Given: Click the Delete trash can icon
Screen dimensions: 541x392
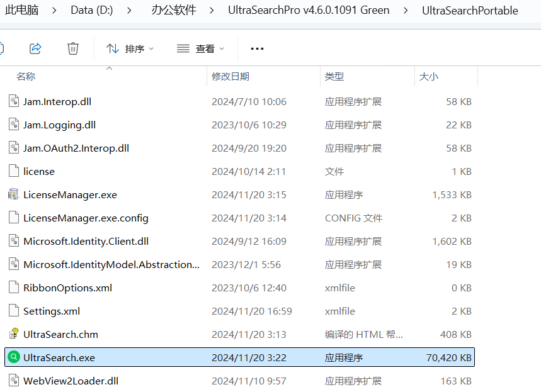Looking at the screenshot, I should 73,48.
